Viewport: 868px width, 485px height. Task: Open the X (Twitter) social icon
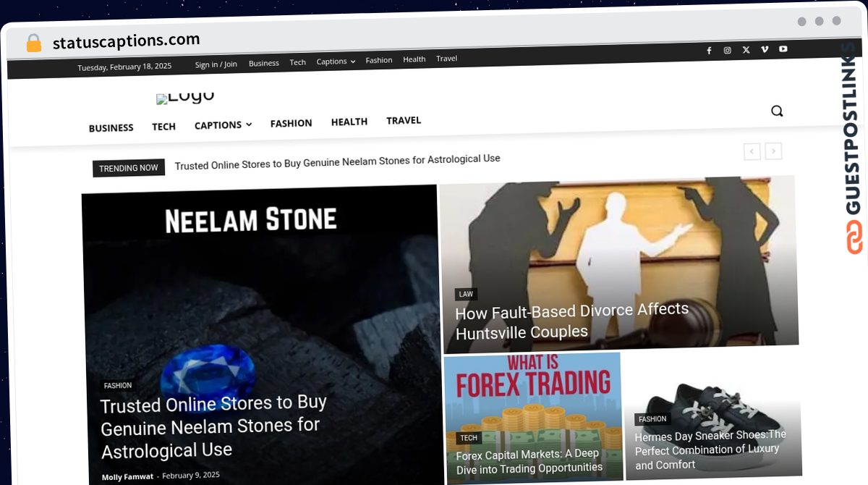coord(746,50)
